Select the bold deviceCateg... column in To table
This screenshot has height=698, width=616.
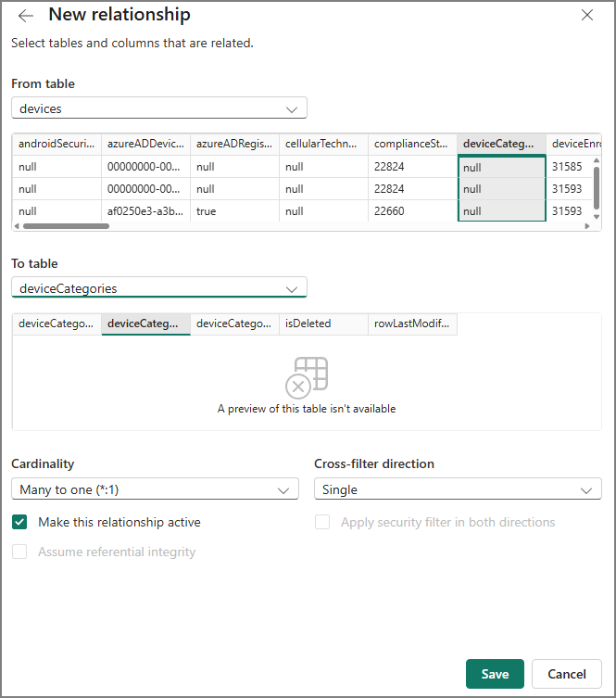pyautogui.click(x=145, y=324)
